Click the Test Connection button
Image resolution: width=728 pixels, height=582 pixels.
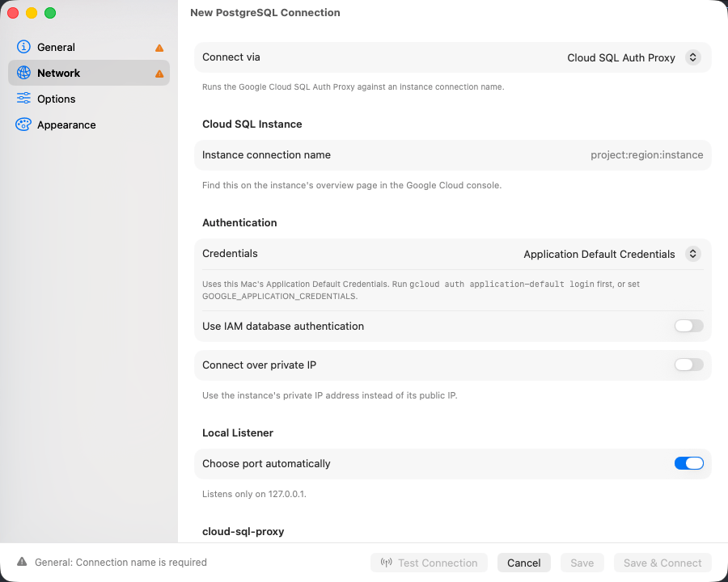point(429,563)
